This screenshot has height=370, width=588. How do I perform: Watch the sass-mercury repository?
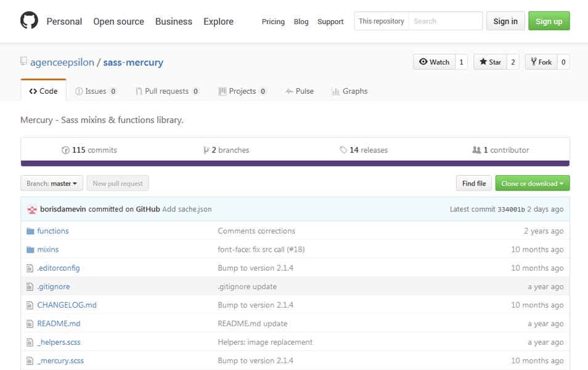[435, 62]
